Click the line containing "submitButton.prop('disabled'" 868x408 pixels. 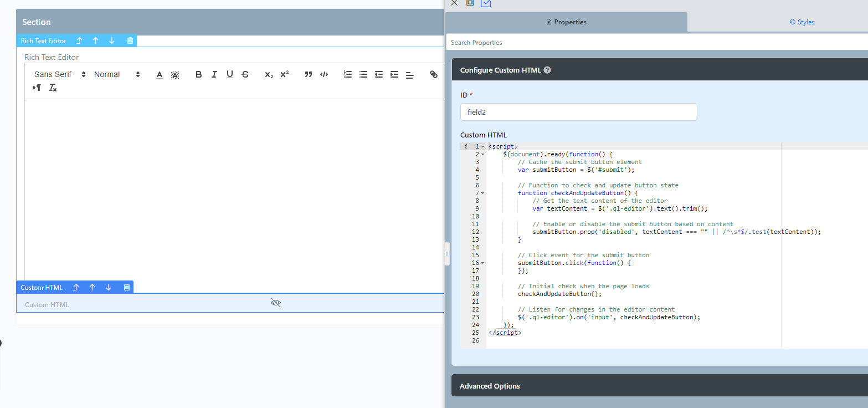tap(676, 232)
